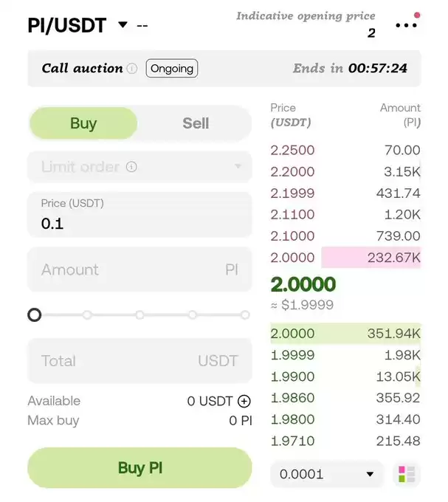This screenshot has height=502, width=448.
Task: Expand the PI/USDT pair selector arrow
Action: pos(123,24)
